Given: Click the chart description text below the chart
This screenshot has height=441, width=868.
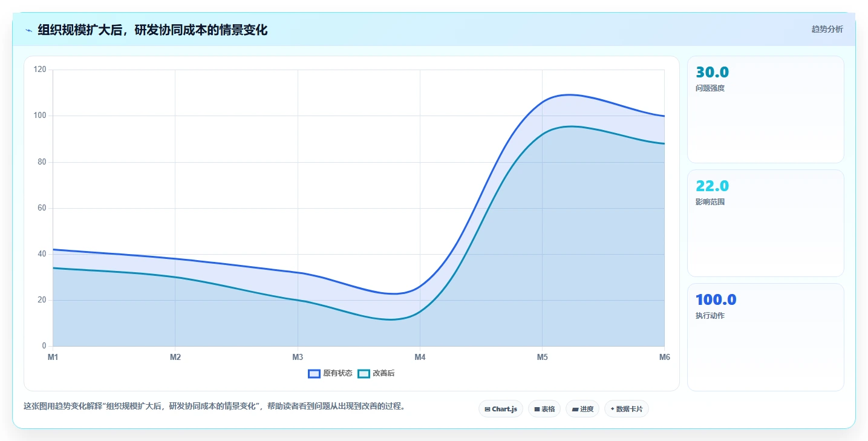Looking at the screenshot, I should pyautogui.click(x=214, y=407).
